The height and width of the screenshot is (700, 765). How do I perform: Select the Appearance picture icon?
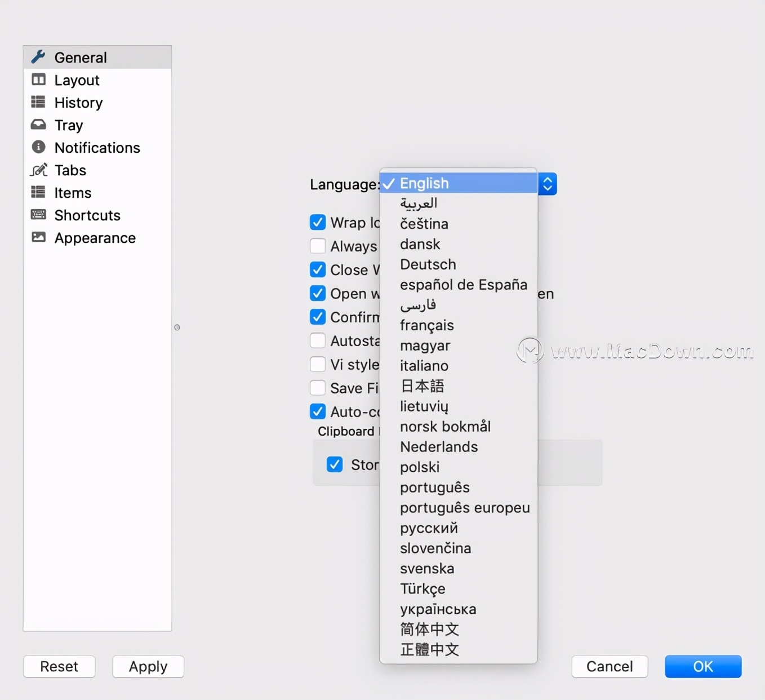[38, 237]
